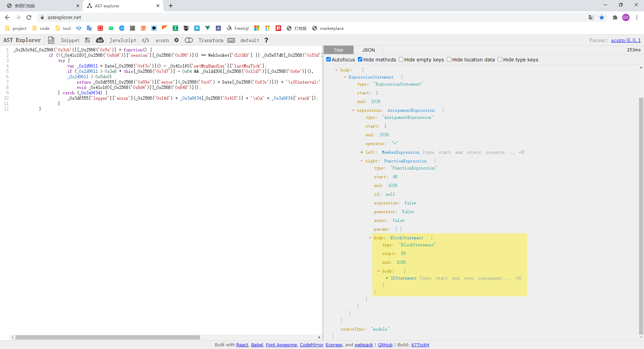The image size is (644, 349).
Task: Click in the code editor line 4
Action: tap(167, 66)
